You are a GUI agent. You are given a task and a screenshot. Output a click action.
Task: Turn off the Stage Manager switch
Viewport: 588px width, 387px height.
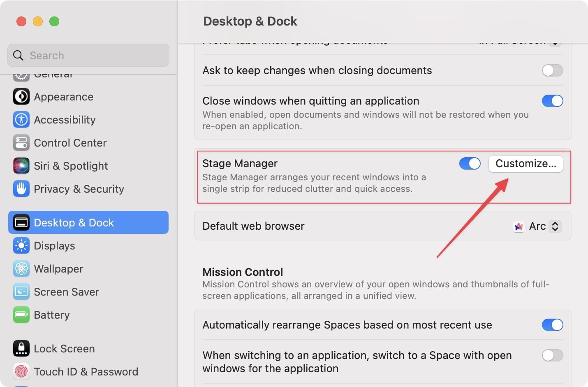pos(470,163)
